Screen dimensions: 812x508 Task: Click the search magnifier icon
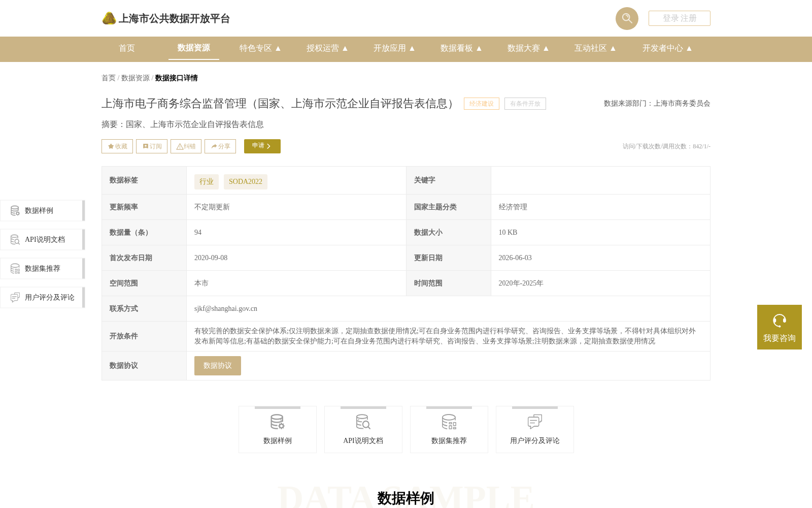pyautogui.click(x=627, y=18)
